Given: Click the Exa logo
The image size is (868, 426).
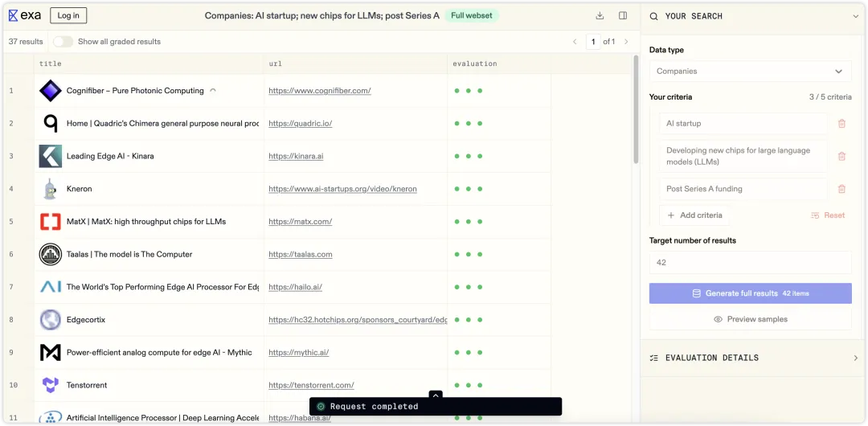Looking at the screenshot, I should click(25, 15).
